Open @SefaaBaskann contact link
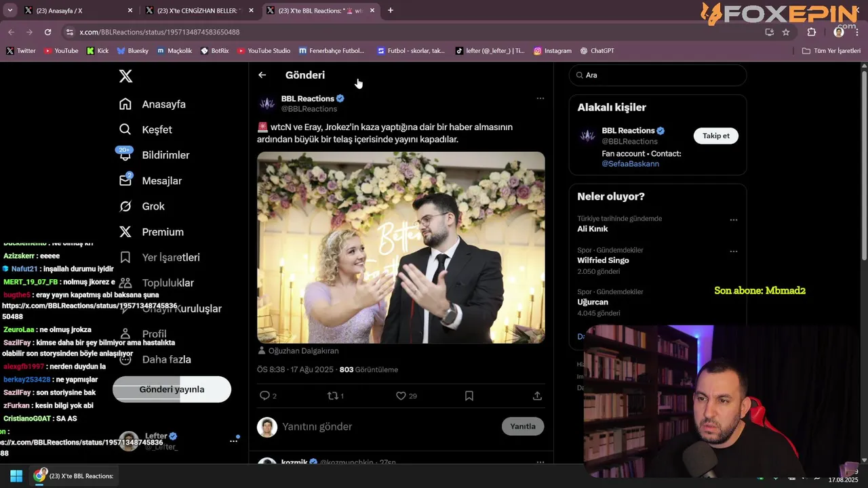 tap(631, 164)
